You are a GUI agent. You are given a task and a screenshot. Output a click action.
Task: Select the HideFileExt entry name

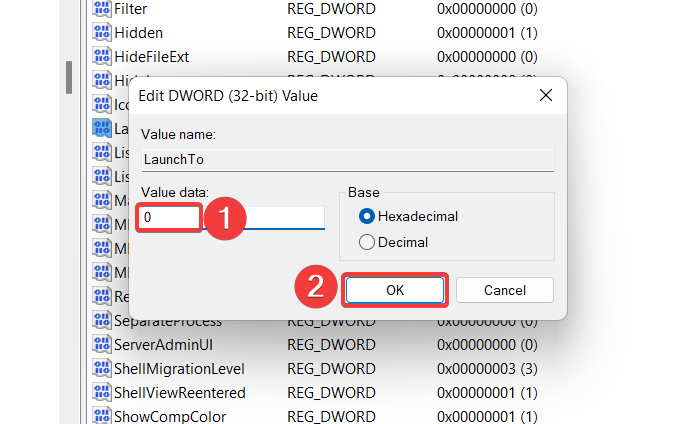tap(152, 56)
